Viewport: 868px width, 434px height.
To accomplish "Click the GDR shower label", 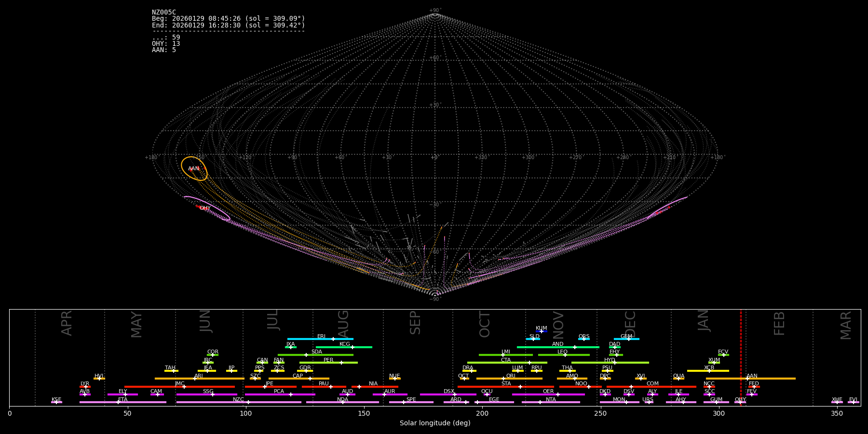I will [x=305, y=368].
